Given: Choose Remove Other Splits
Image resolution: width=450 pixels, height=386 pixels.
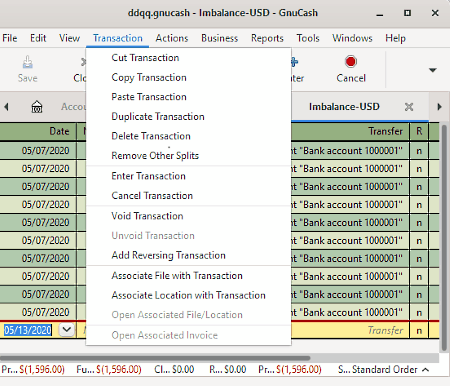Looking at the screenshot, I should (x=188, y=156).
